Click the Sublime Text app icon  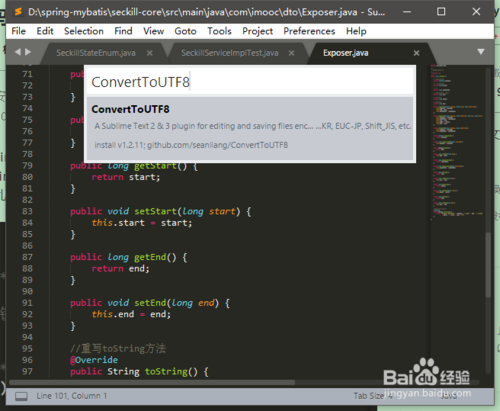point(18,12)
